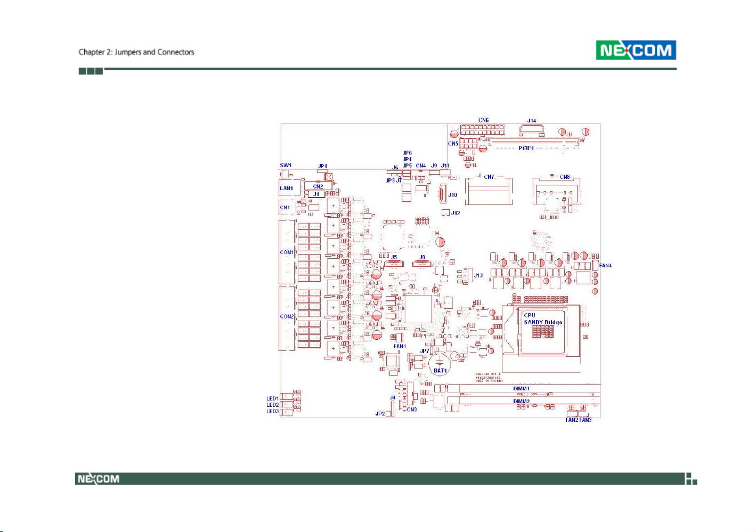The width and height of the screenshot is (756, 532).
Task: Select the CN7 slot label
Action: pos(489,177)
